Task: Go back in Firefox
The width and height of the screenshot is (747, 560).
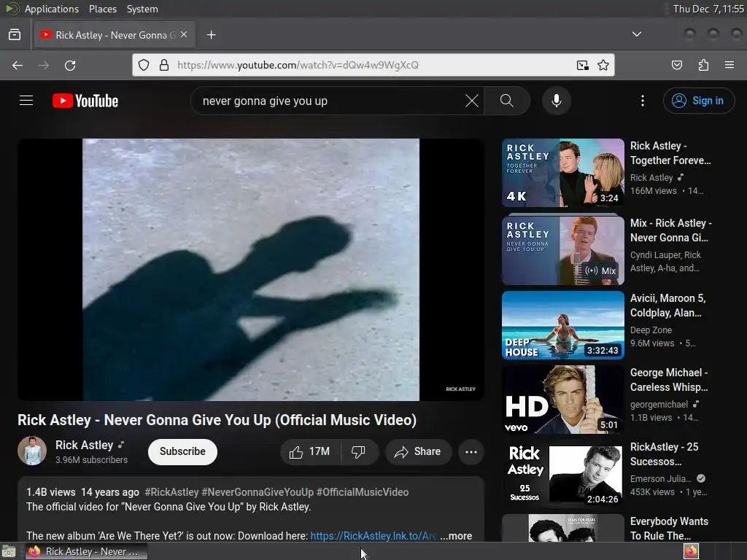Action: pos(18,65)
